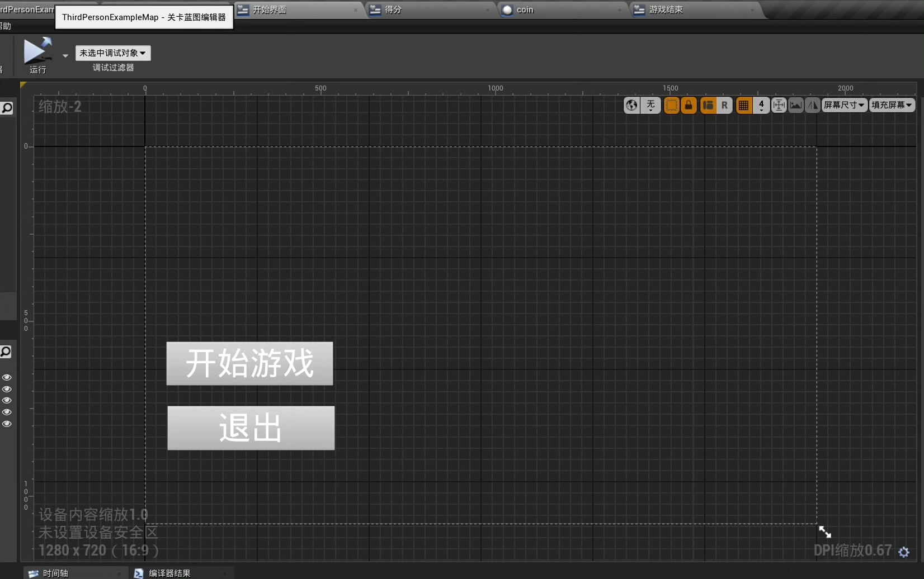Select the 退出 button widget
Screen dimensions: 924x579
click(251, 428)
